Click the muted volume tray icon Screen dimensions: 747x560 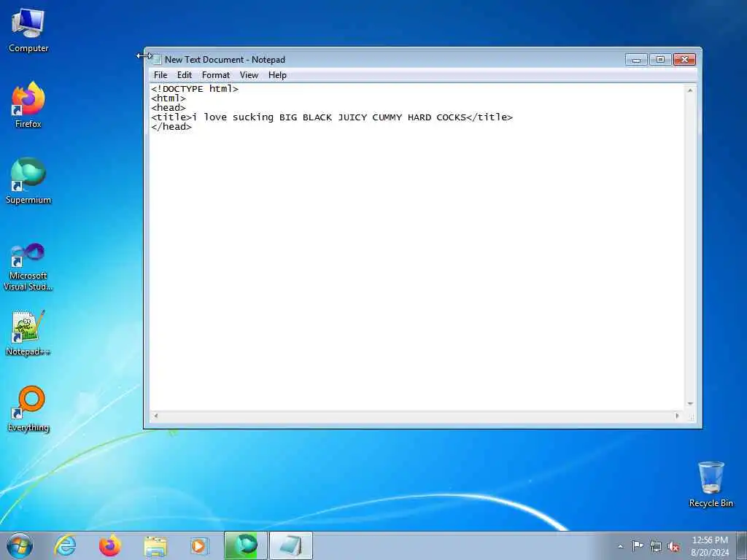click(673, 546)
